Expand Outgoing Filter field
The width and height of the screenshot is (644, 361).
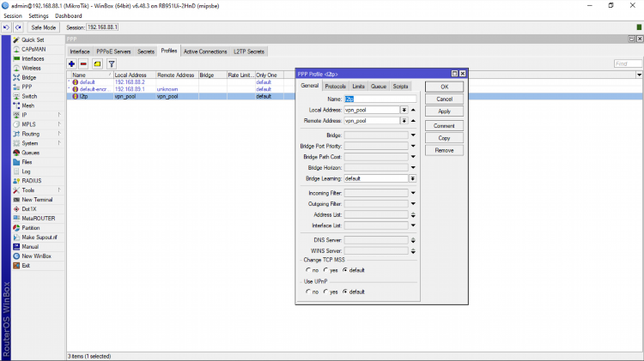tap(413, 204)
